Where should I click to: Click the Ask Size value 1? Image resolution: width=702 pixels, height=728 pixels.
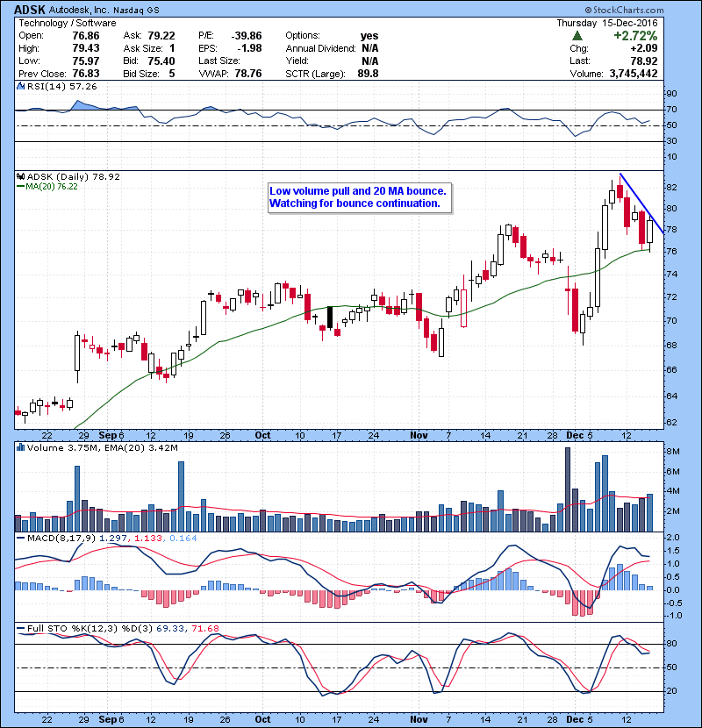(x=172, y=48)
